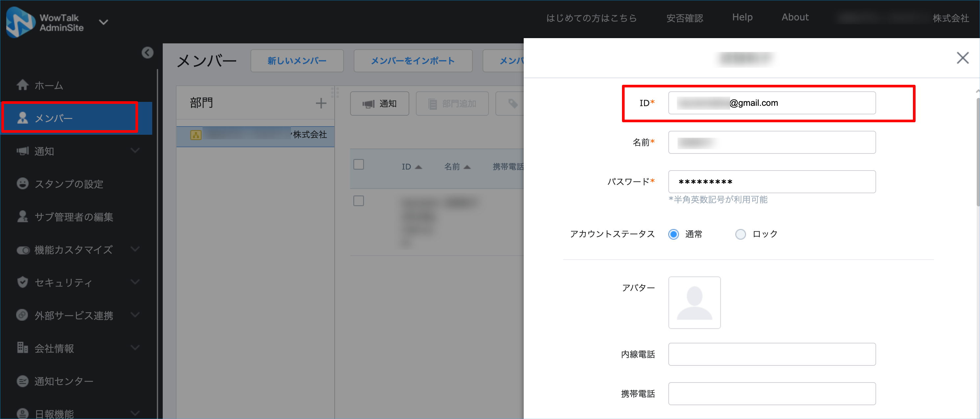Select 通常 account status radio
This screenshot has width=980, height=419.
click(x=673, y=234)
